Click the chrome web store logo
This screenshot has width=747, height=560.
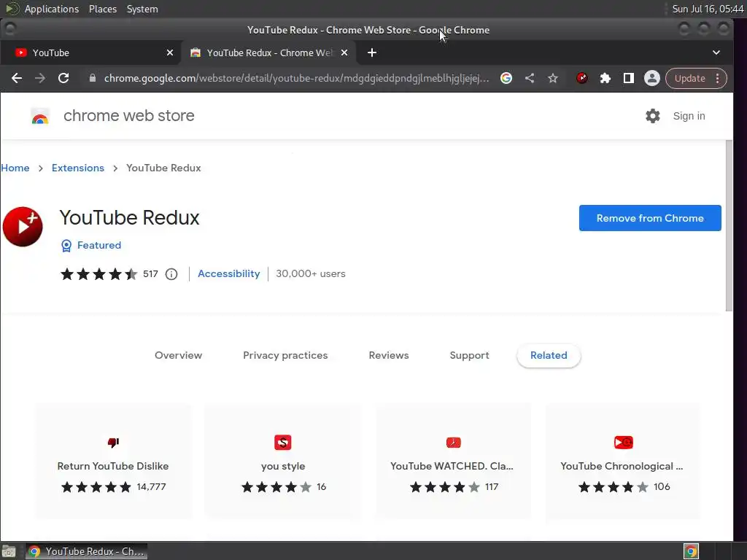tap(40, 116)
